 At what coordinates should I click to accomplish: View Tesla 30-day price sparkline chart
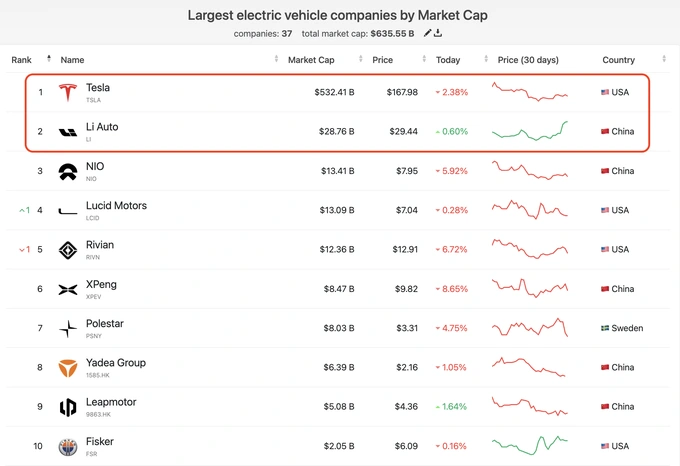(x=530, y=92)
